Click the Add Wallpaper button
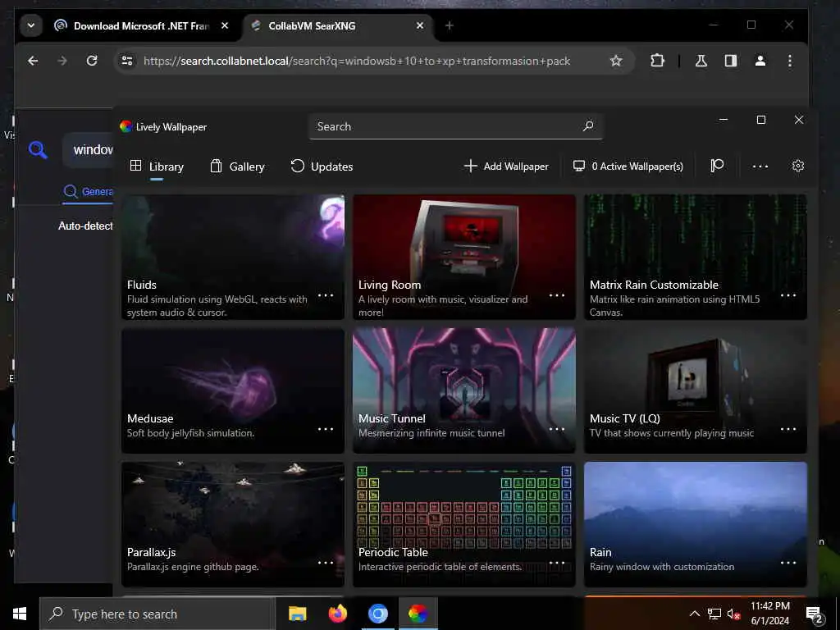Viewport: 840px width, 630px height. tap(506, 167)
